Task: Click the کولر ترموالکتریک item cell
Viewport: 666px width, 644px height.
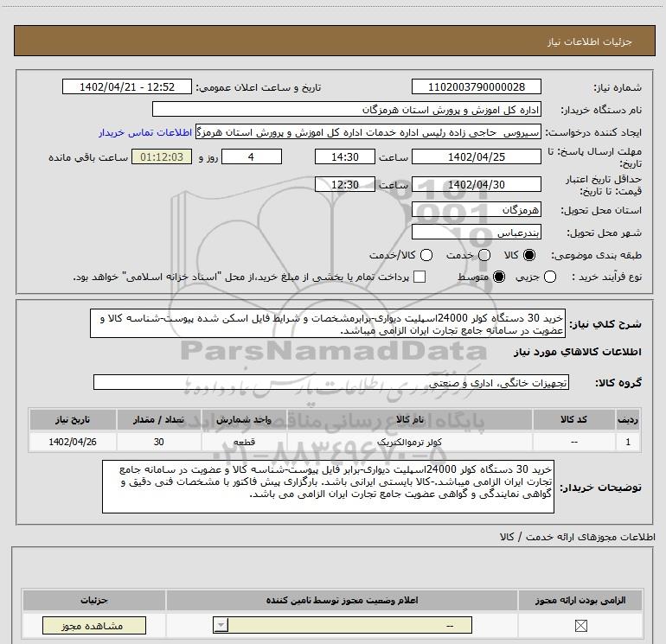Action: tap(409, 442)
